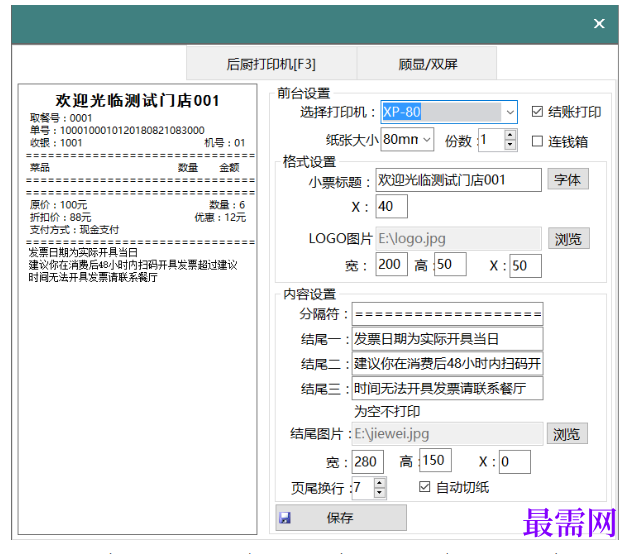Click the logo 宽 field showing 200

point(392,264)
